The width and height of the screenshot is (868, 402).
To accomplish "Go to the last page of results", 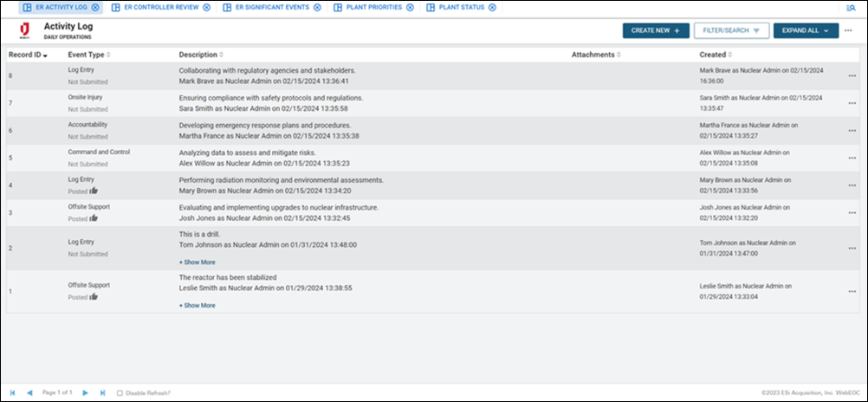I will (102, 392).
